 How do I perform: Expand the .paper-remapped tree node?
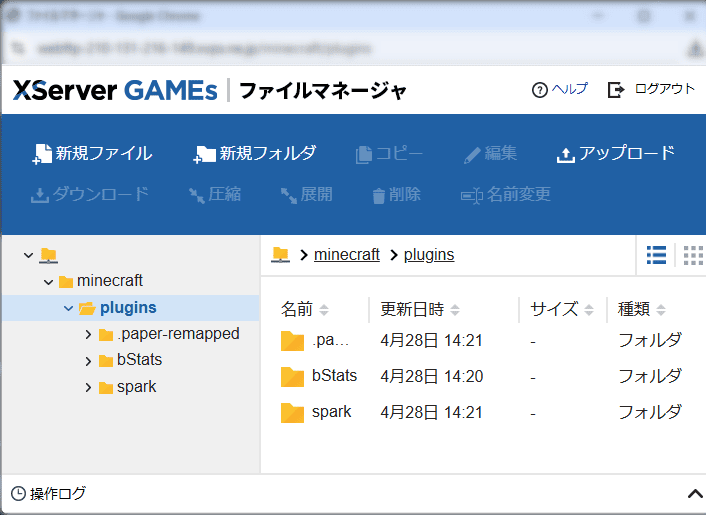88,334
